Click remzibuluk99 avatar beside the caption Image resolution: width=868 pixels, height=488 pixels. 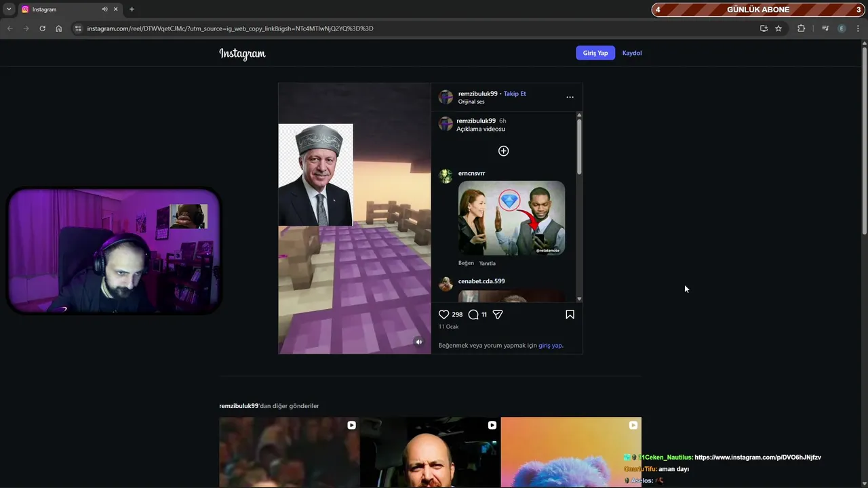coord(446,123)
